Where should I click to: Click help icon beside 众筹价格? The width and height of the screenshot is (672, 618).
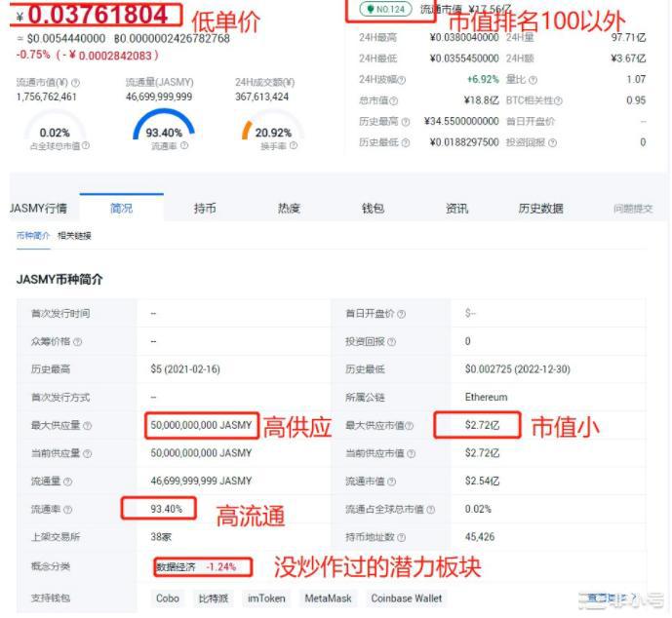pos(78,342)
